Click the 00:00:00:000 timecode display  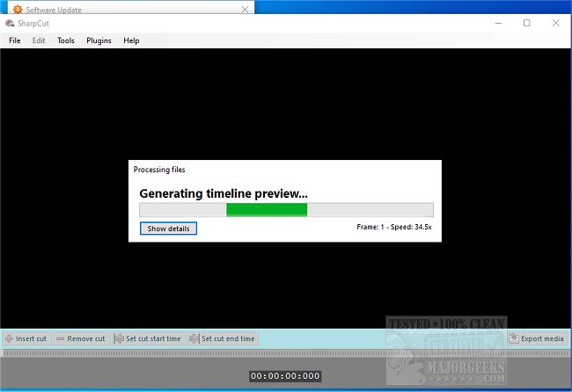point(285,376)
